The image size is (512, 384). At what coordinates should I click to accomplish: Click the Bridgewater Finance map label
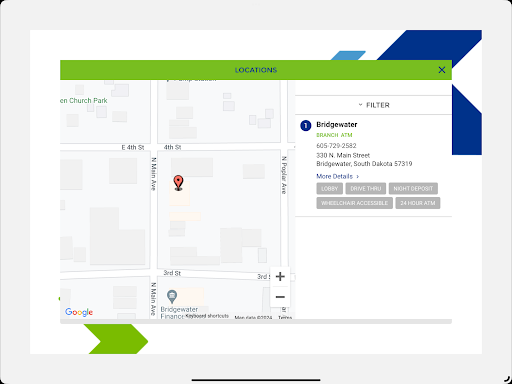[x=179, y=313]
